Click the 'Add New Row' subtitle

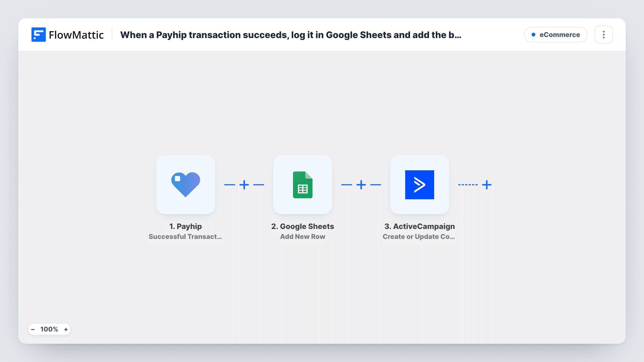(303, 237)
